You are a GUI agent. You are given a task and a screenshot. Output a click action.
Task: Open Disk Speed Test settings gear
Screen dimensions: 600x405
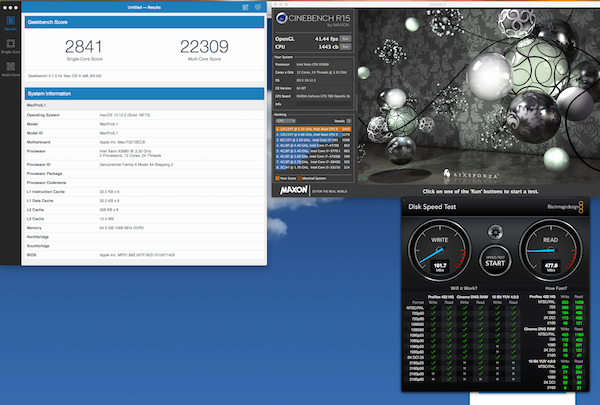pyautogui.click(x=496, y=232)
